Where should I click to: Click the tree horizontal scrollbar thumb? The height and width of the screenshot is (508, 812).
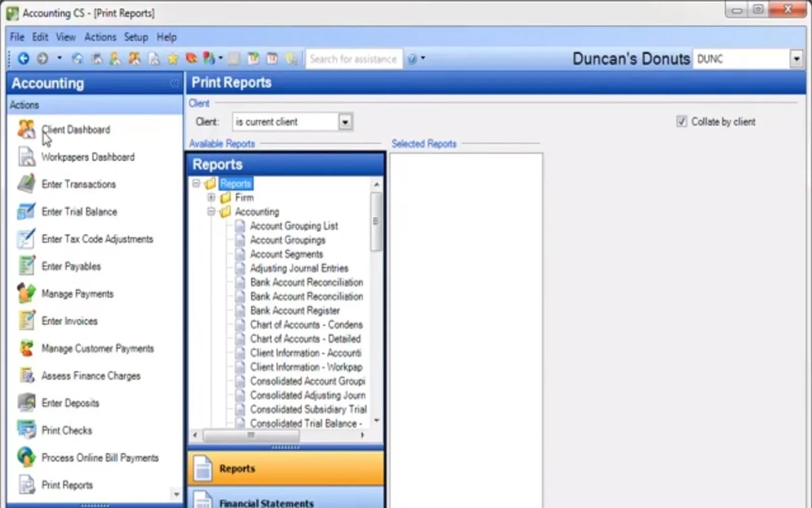251,435
